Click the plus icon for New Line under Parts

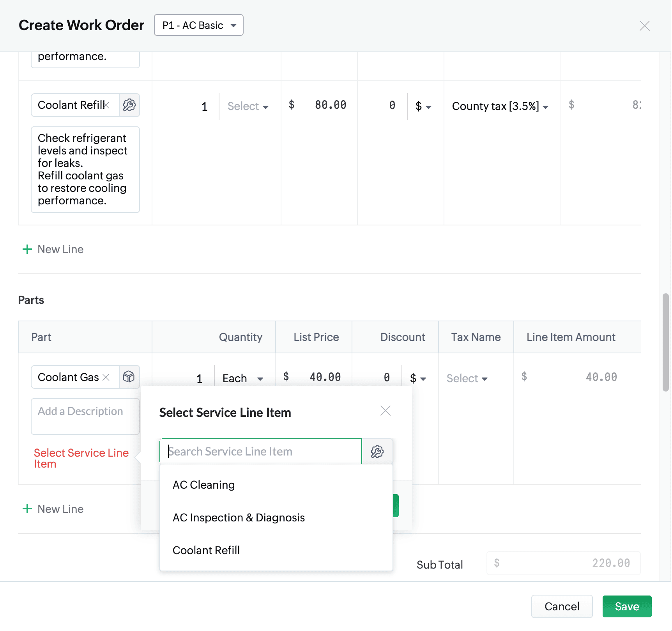coord(27,509)
